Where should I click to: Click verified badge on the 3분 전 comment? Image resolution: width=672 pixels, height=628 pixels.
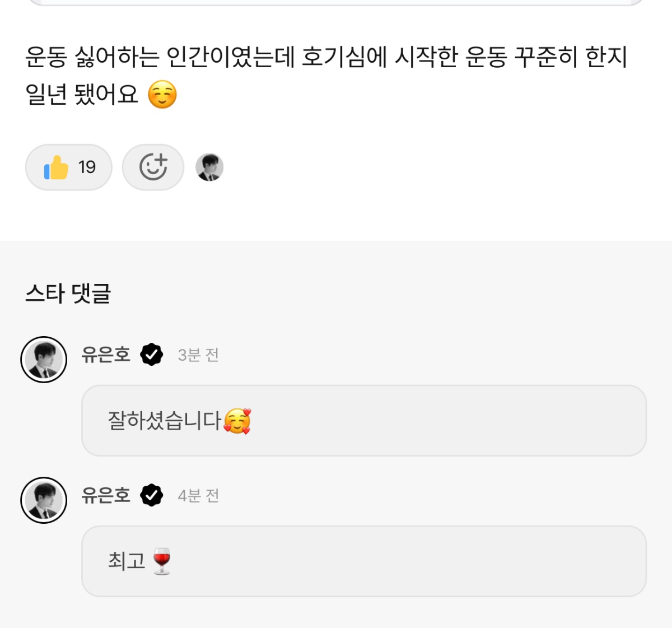(x=151, y=355)
